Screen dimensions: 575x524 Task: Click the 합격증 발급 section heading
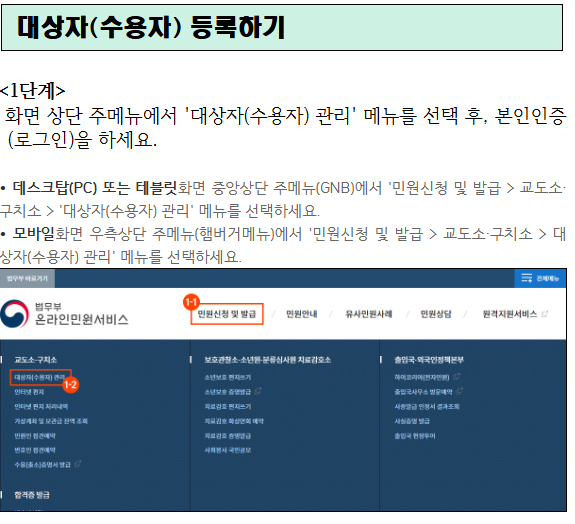point(32,495)
